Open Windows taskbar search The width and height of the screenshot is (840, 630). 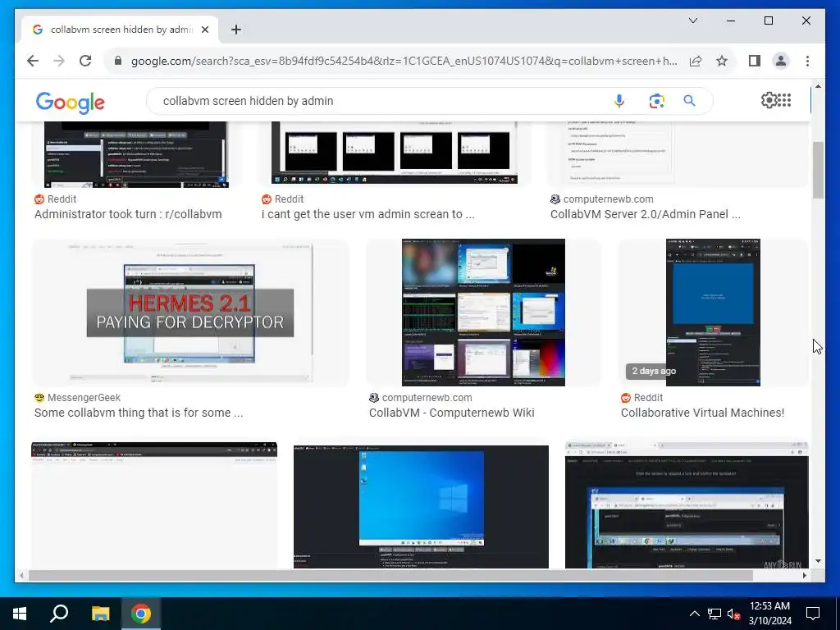[x=59, y=614]
